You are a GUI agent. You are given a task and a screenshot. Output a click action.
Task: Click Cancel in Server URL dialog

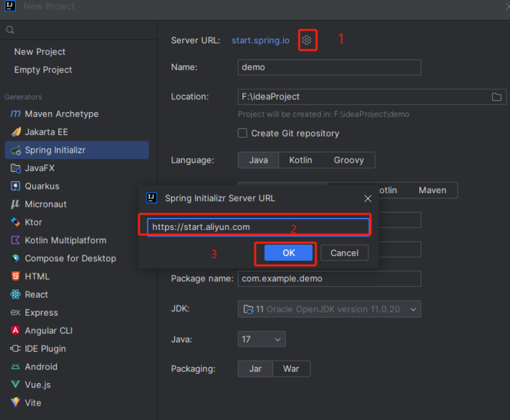(344, 253)
